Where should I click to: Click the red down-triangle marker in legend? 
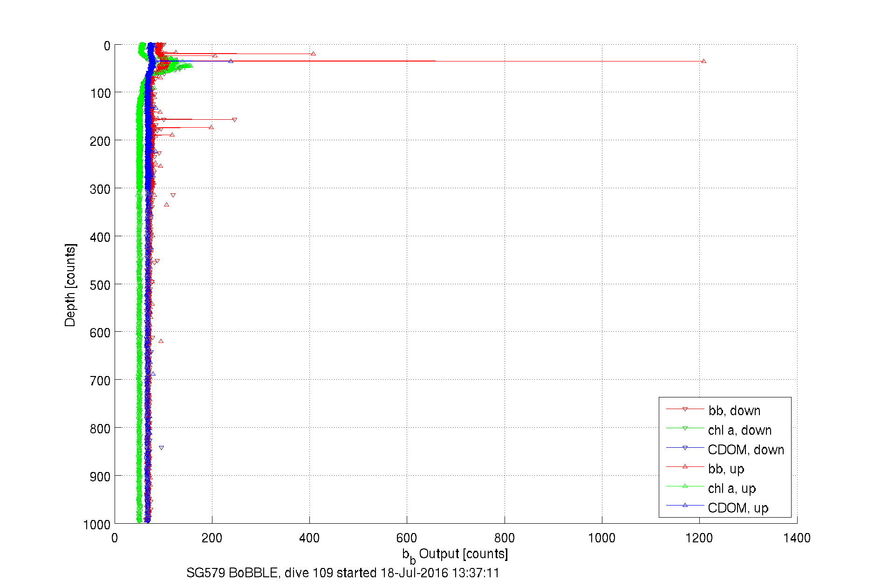685,409
